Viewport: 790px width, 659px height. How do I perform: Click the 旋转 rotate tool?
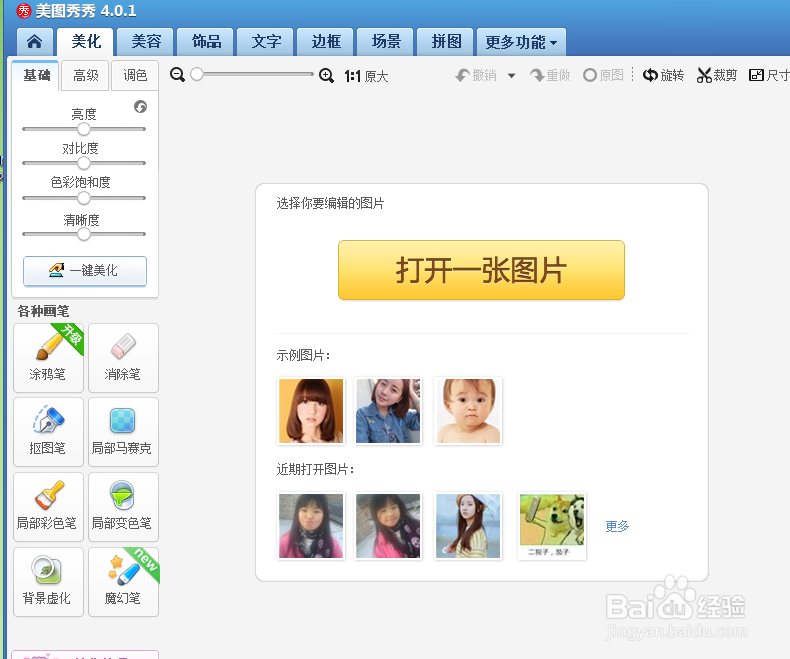[x=664, y=76]
